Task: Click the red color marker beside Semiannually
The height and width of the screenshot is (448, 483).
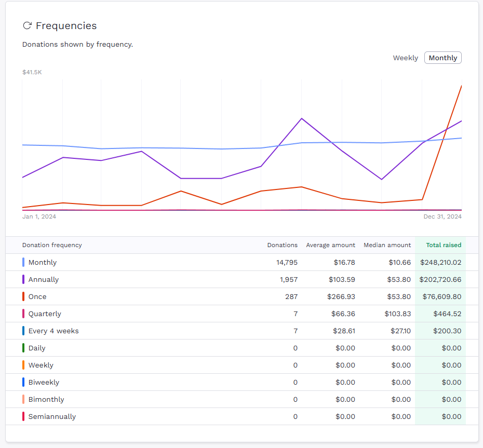Action: (23, 416)
